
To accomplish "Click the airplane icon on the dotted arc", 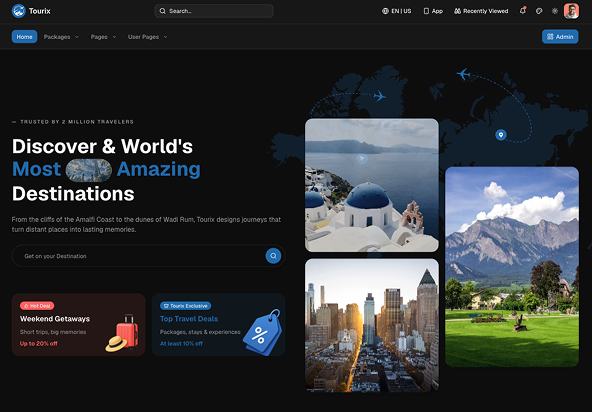I will coord(379,96).
